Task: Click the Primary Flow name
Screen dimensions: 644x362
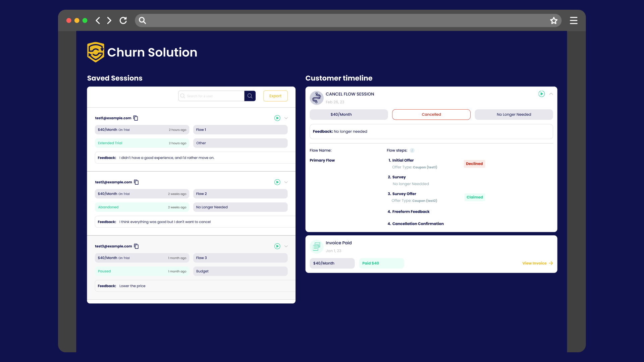Action: point(322,160)
